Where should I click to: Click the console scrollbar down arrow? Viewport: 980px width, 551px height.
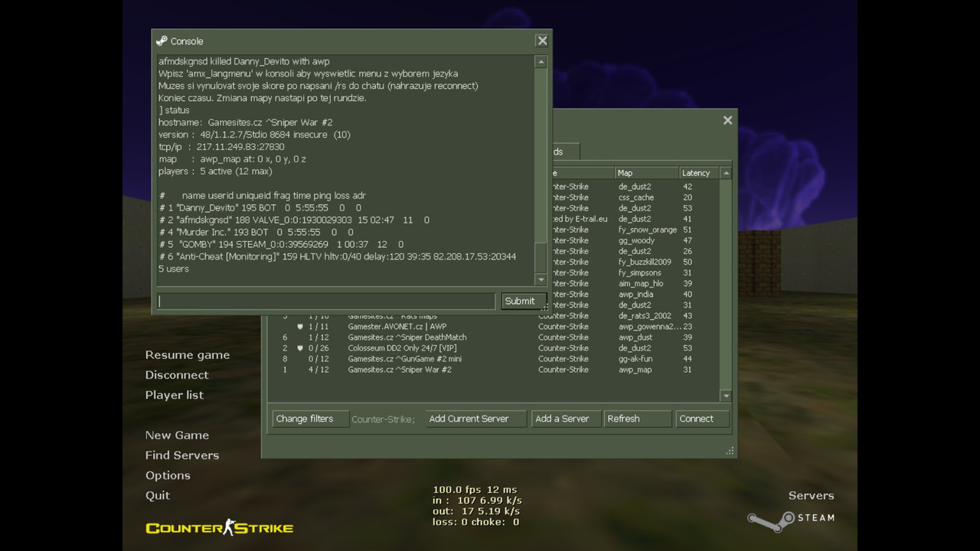(541, 279)
